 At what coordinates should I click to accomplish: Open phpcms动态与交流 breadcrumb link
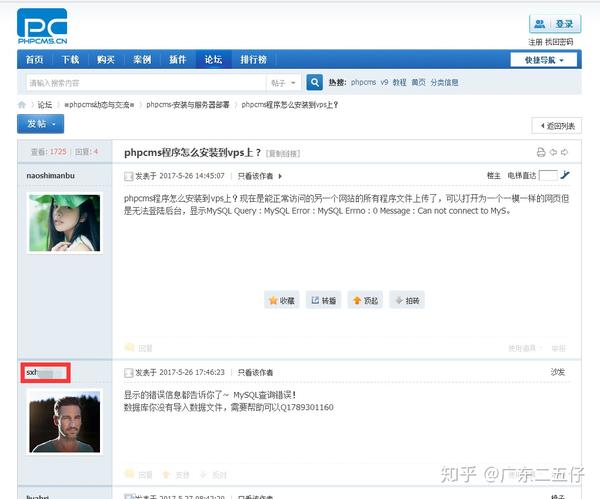[99, 105]
